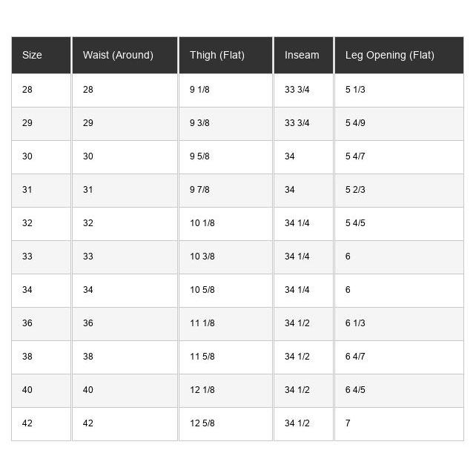Click the 5 4/9 leg opening value

click(x=355, y=123)
